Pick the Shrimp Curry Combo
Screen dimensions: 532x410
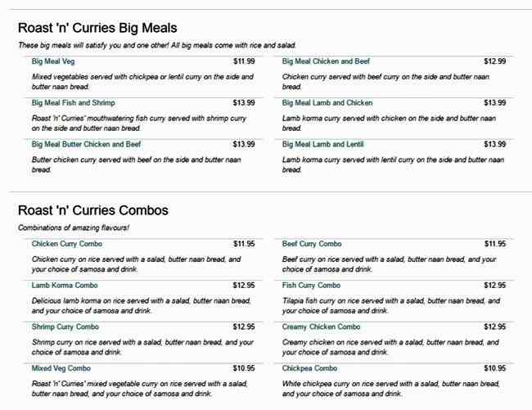[65, 327]
